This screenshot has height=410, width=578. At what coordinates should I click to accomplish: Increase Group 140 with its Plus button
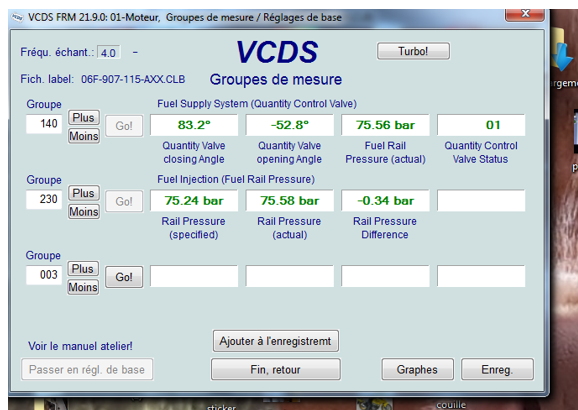click(84, 118)
